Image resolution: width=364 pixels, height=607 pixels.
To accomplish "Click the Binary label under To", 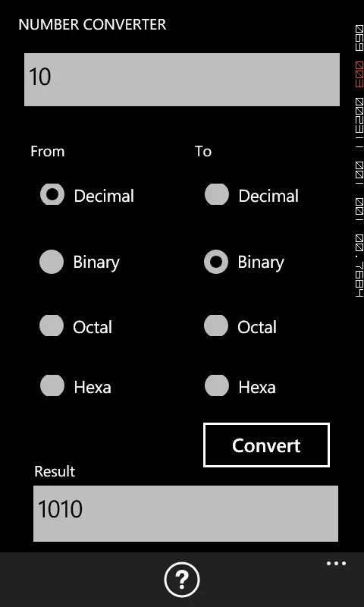I will click(x=261, y=263).
